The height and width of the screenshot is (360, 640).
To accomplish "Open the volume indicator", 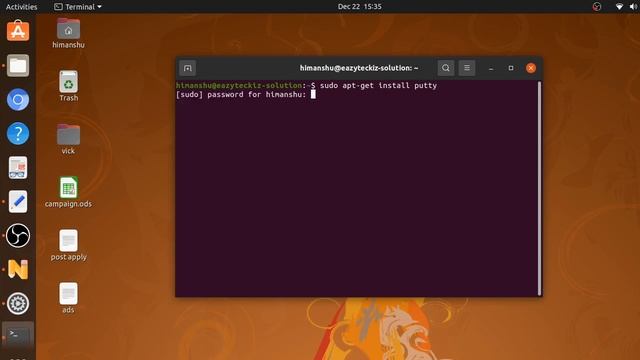I will pos(633,7).
